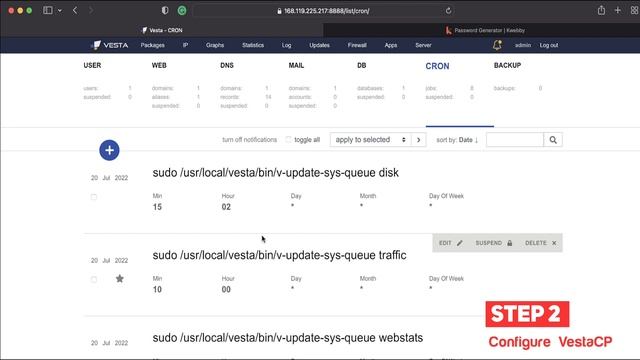Switch to the MAIL tab
640x360 pixels.
[296, 65]
